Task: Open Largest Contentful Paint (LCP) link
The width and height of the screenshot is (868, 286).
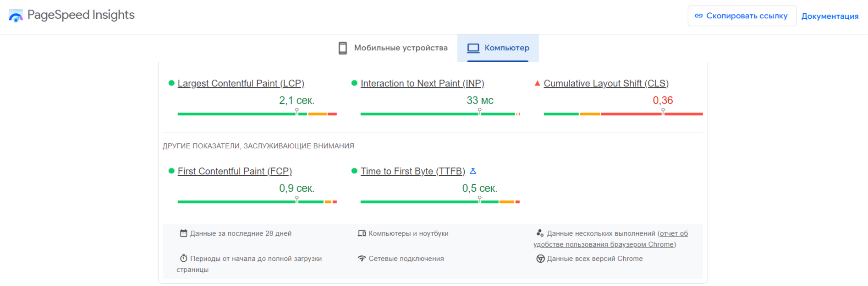Action: pos(241,83)
